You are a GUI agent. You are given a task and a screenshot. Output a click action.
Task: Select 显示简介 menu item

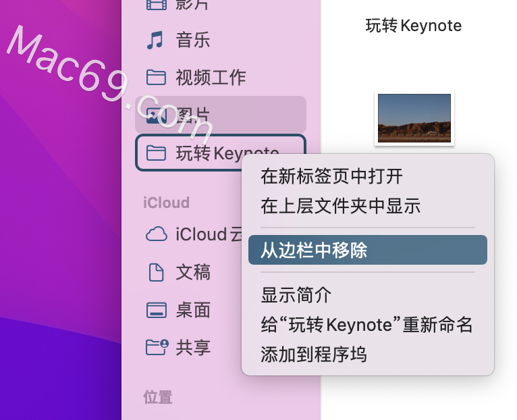coord(368,294)
